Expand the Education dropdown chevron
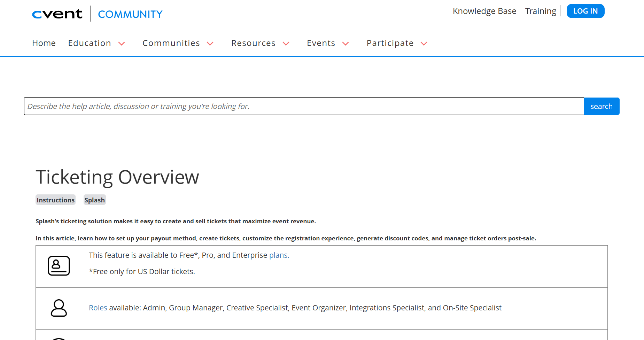 122,44
